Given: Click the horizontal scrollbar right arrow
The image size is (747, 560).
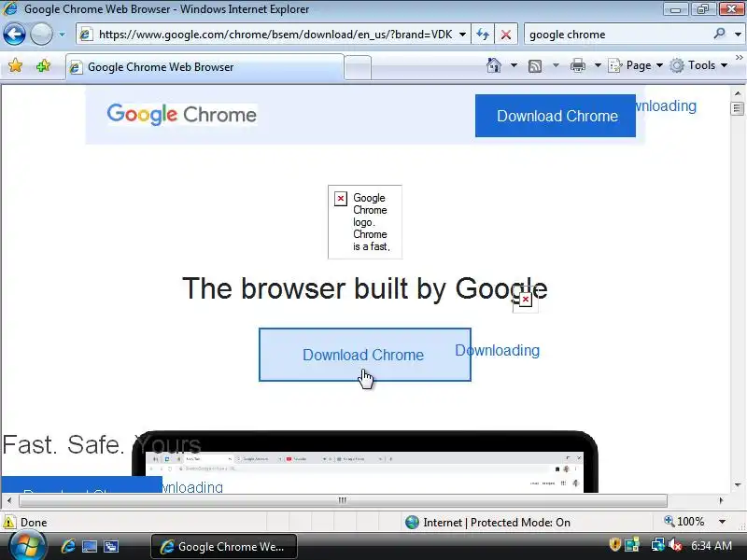Looking at the screenshot, I should pyautogui.click(x=721, y=500).
